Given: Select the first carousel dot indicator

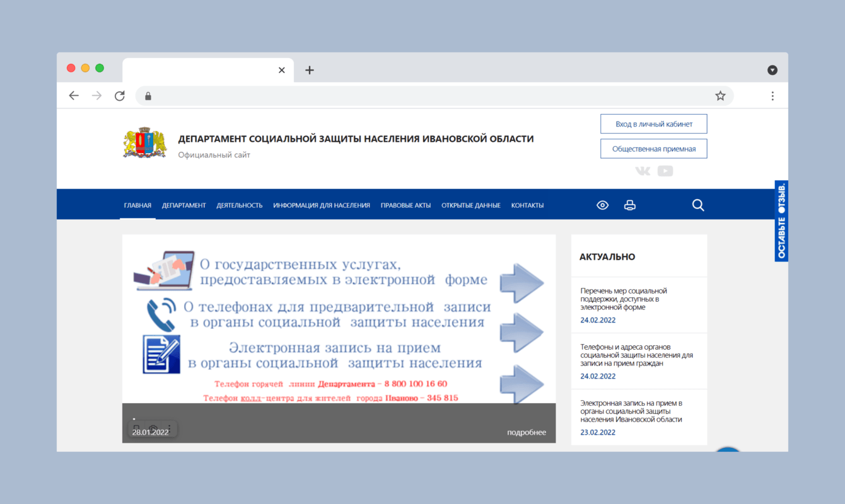Looking at the screenshot, I should tap(134, 418).
